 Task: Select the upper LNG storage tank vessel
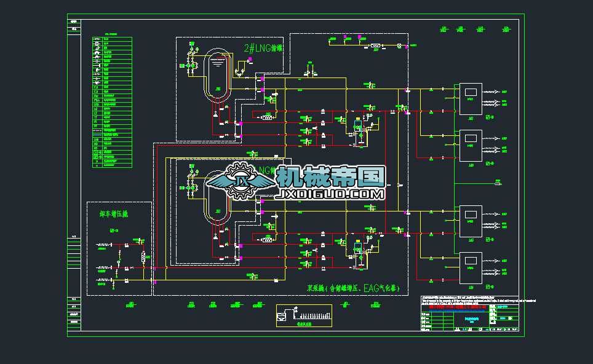(x=217, y=75)
